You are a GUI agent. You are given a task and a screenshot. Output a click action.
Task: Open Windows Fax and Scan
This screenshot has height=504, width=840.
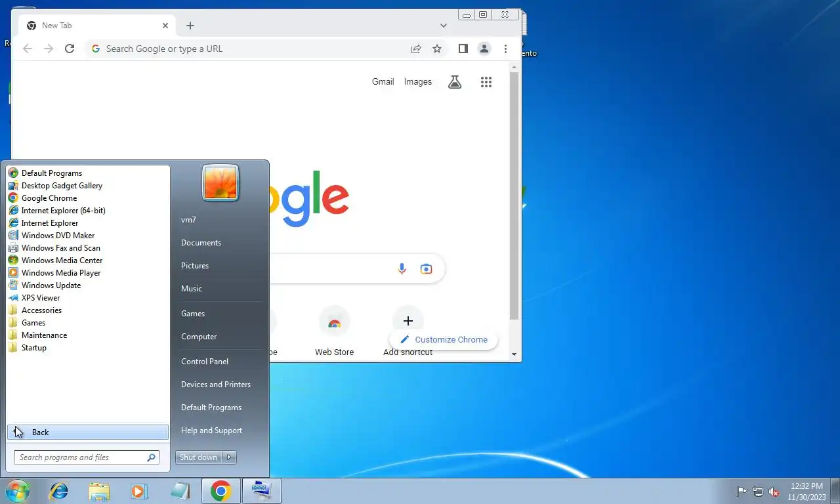(54, 248)
